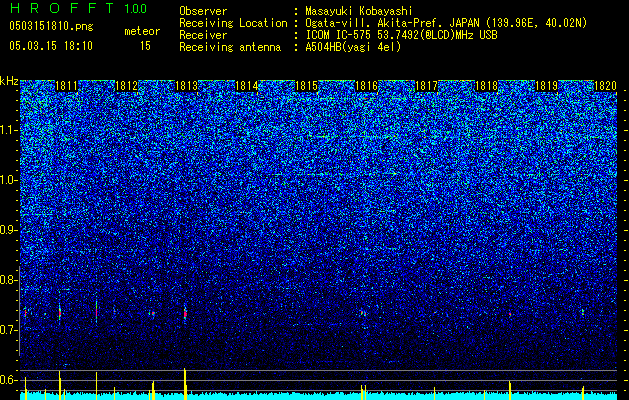
Task: Click the 0.7 kHz axis label
Action: [x=9, y=330]
